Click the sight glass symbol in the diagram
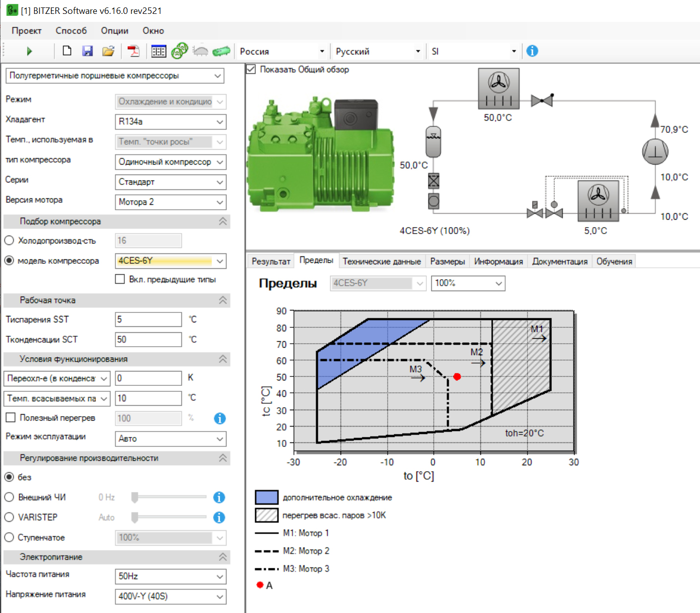The height and width of the screenshot is (613, 700). click(433, 201)
